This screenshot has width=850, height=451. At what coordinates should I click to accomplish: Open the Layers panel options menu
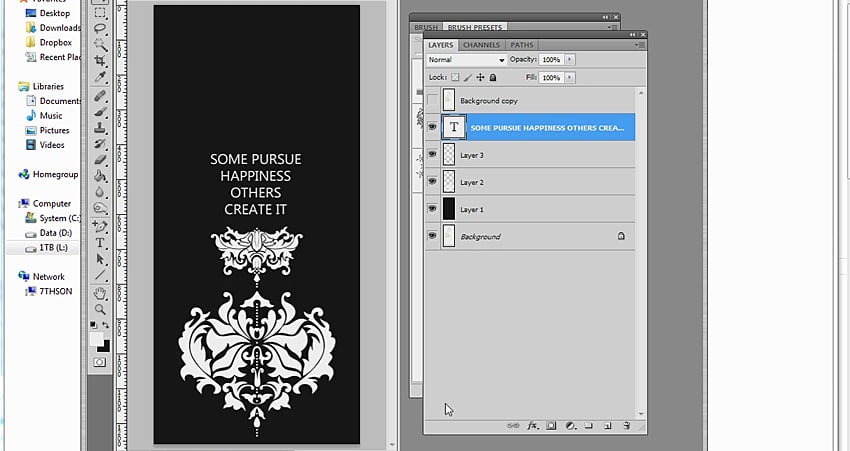click(x=640, y=45)
